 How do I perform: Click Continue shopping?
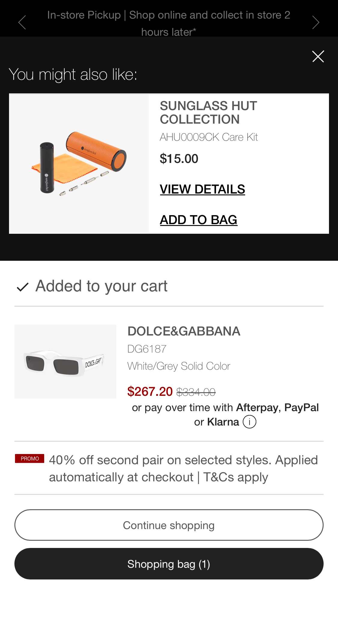(x=169, y=525)
